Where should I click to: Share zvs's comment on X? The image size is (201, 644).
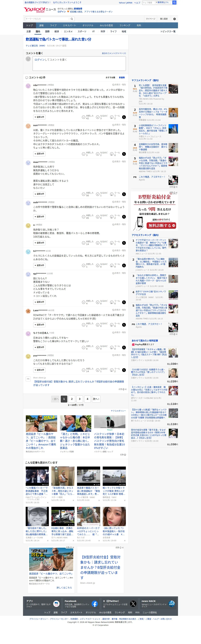(124, 370)
